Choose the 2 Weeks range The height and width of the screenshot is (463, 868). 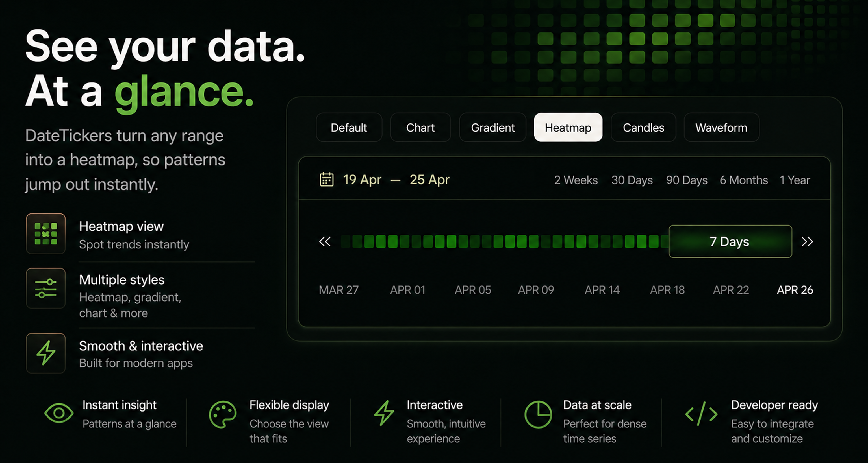point(576,180)
